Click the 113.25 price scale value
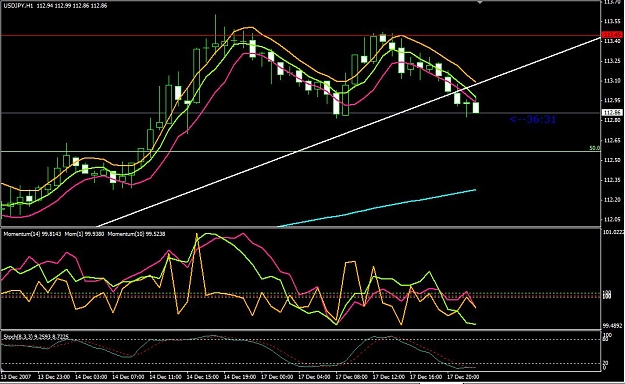 tap(612, 61)
